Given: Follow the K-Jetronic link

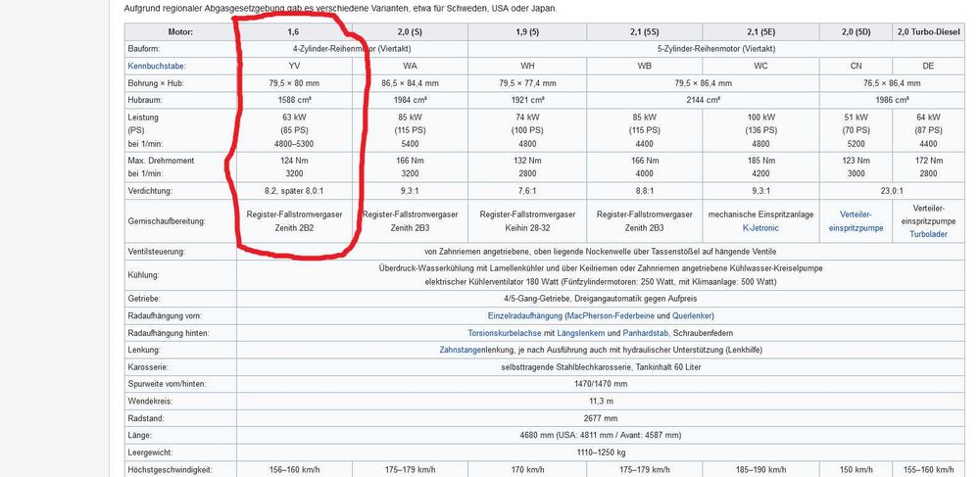Looking at the screenshot, I should [760, 228].
